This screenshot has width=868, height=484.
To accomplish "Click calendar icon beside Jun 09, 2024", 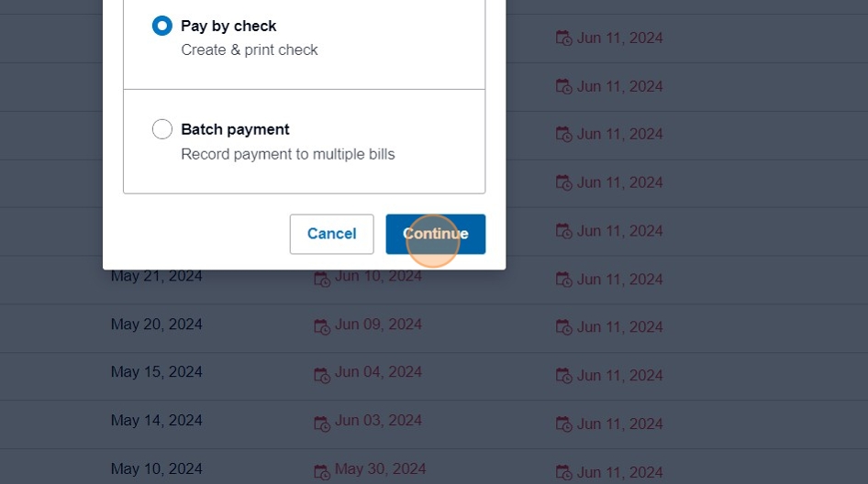I will point(322,326).
